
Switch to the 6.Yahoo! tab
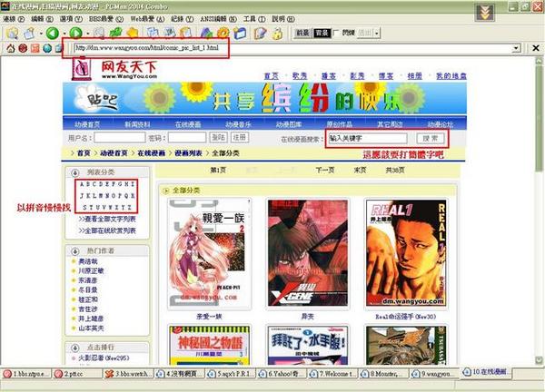coord(282,374)
